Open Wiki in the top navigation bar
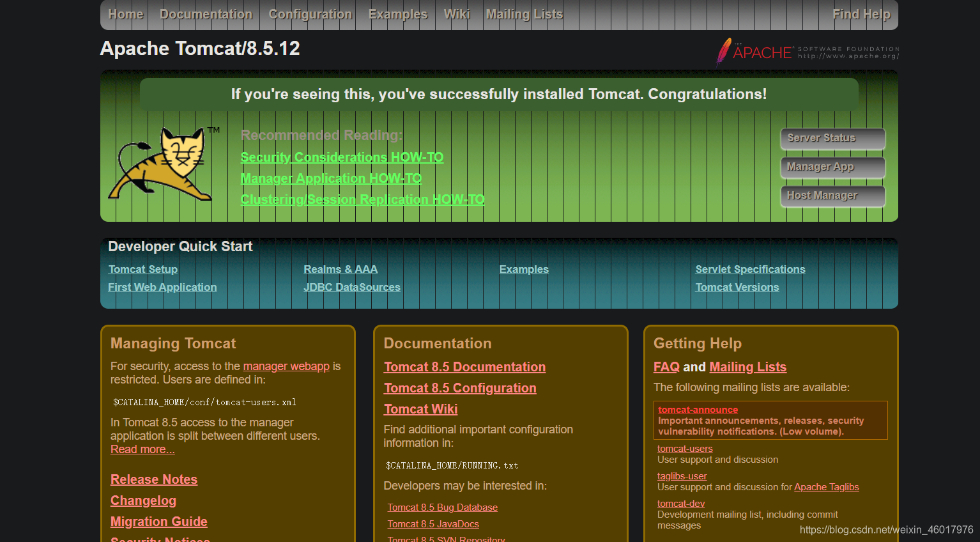Image resolution: width=980 pixels, height=542 pixels. pos(457,14)
